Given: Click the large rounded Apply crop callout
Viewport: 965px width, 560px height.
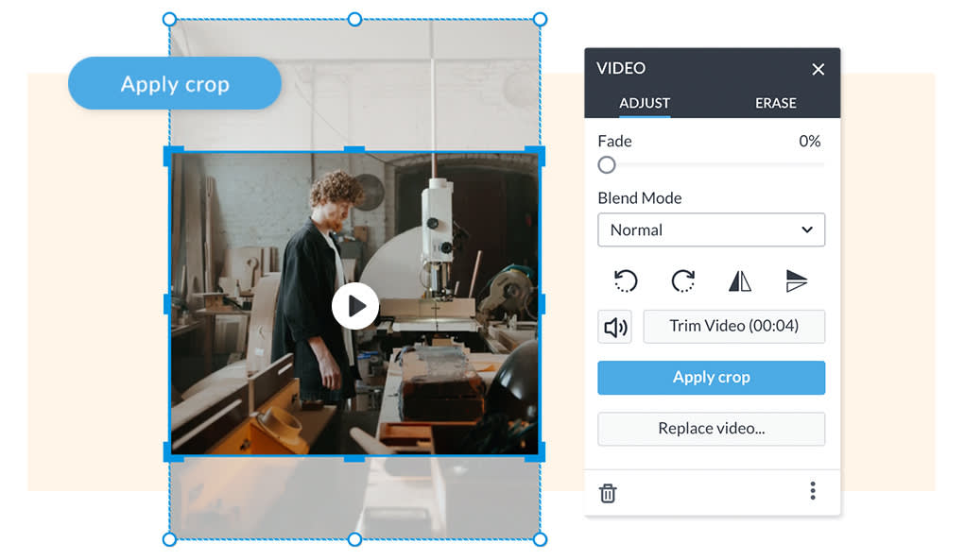Looking at the screenshot, I should click(175, 84).
